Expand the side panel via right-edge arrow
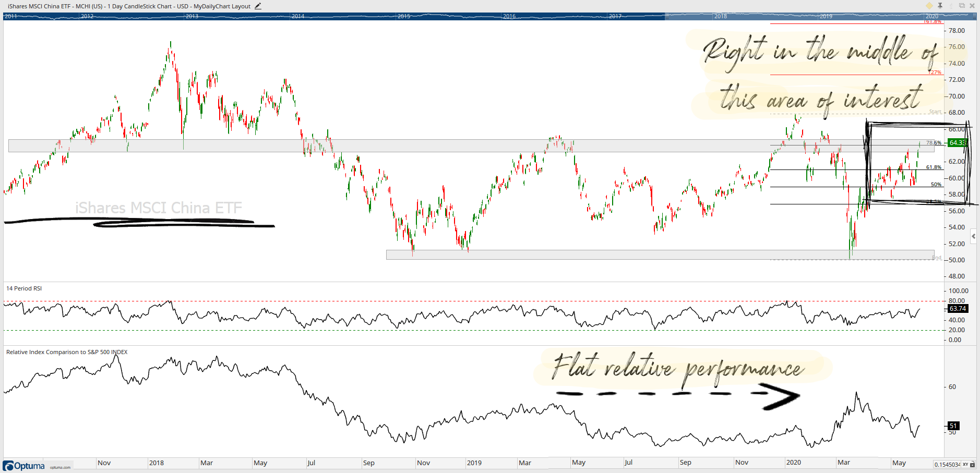The height and width of the screenshot is (473, 980). coord(974,237)
